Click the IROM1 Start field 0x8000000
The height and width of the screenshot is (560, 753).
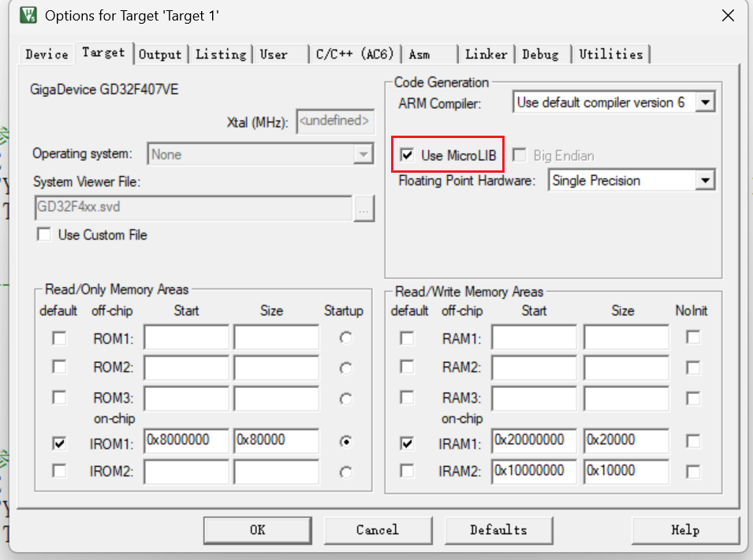click(x=186, y=441)
